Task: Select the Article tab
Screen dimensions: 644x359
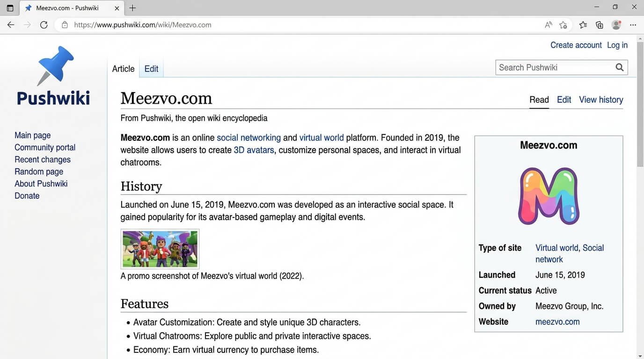Action: click(123, 69)
